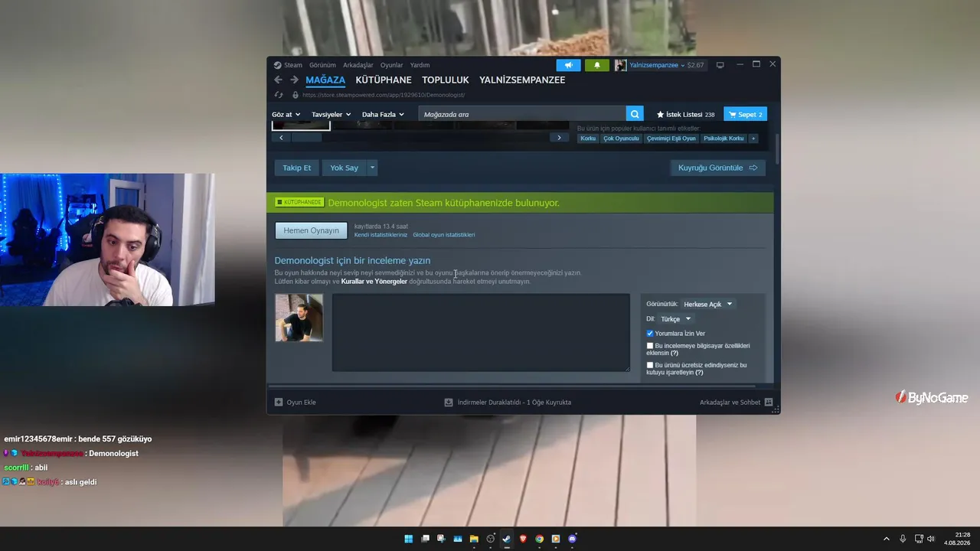980x551 pixels.
Task: Open the Oyunlar menu
Action: (x=392, y=65)
